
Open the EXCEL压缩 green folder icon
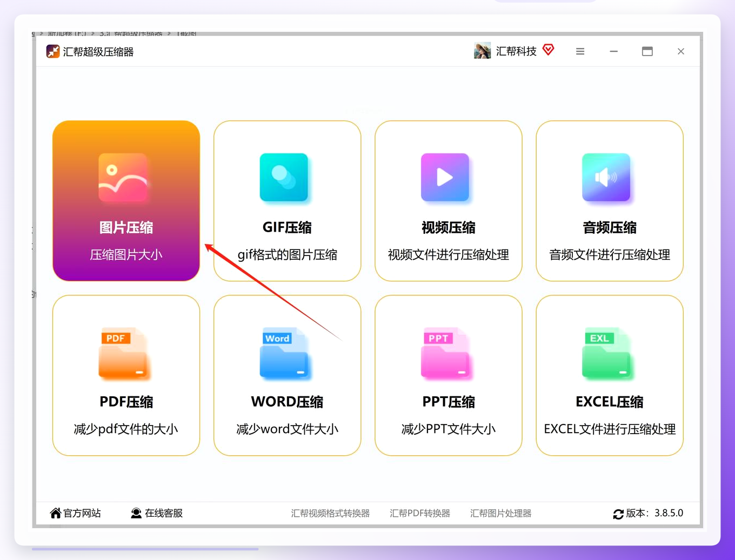click(x=606, y=353)
